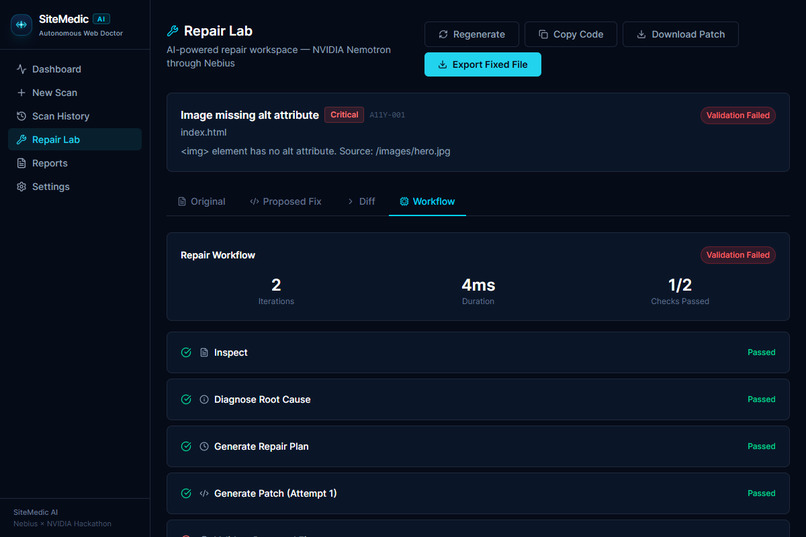Click the refresh arrows icon on Regenerate
This screenshot has width=806, height=537.
point(443,34)
